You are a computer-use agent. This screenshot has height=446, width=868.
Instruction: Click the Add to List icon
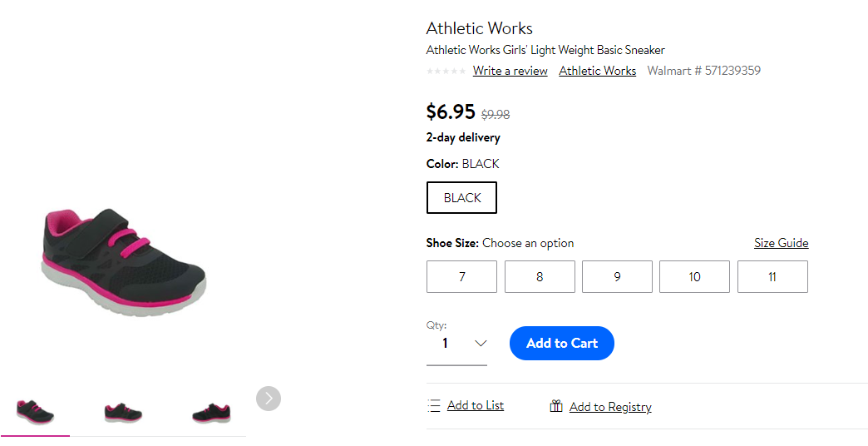pyautogui.click(x=433, y=405)
